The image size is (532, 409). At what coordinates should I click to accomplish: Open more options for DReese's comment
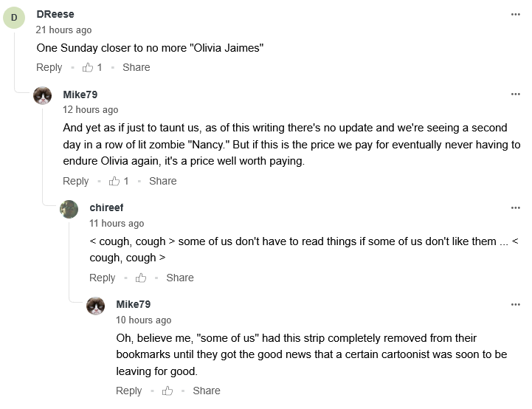(515, 14)
